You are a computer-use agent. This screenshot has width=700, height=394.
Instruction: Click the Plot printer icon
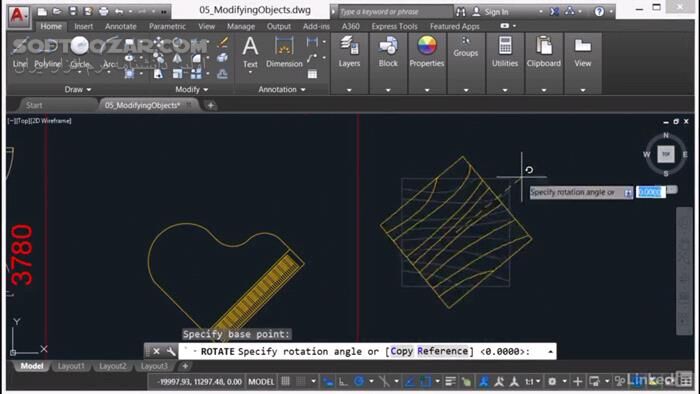[103, 11]
